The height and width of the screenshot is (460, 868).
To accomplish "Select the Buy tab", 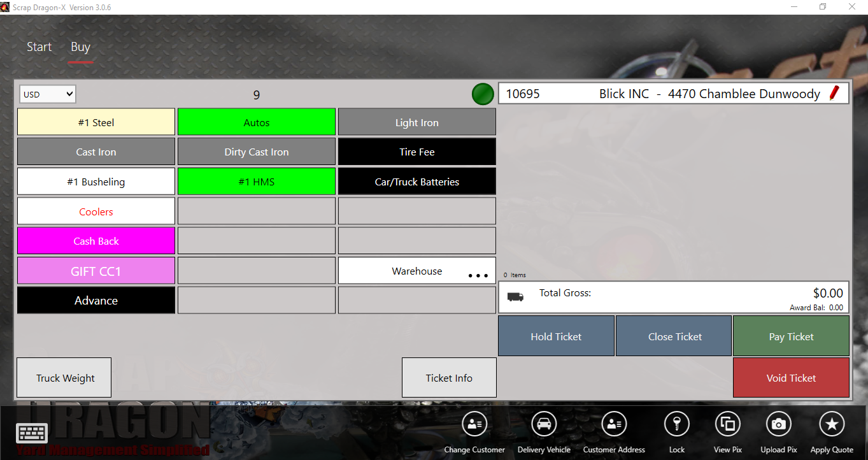I will (80, 47).
